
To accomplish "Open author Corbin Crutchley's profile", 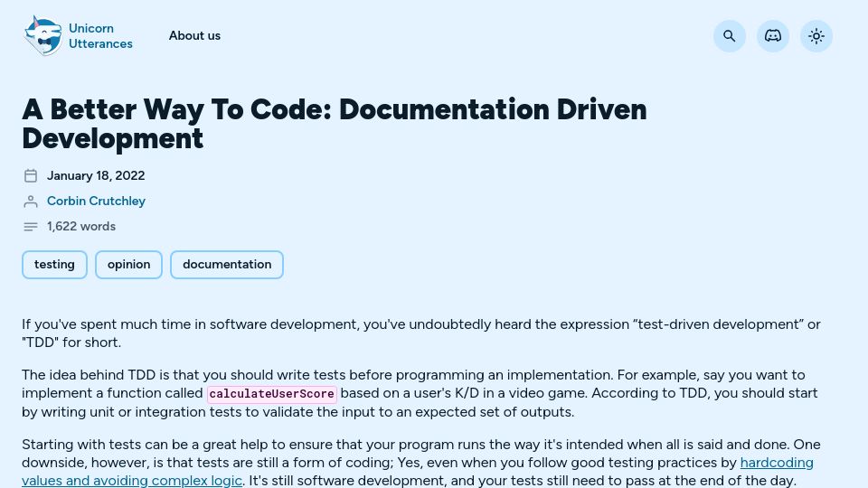I will pos(96,201).
